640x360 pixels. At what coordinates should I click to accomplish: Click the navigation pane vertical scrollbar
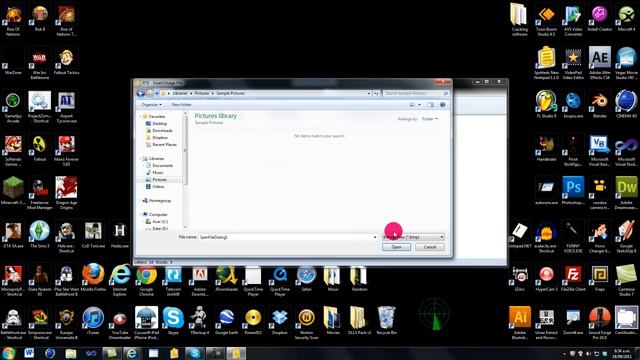[185, 170]
